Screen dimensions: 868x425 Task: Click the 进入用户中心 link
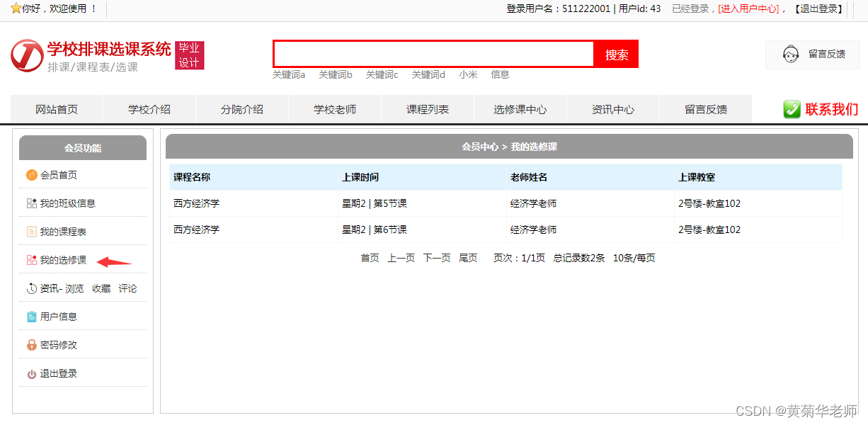(x=749, y=8)
